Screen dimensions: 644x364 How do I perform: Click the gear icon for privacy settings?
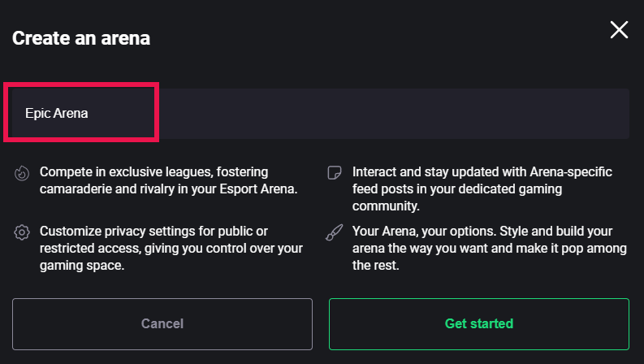[x=22, y=232]
